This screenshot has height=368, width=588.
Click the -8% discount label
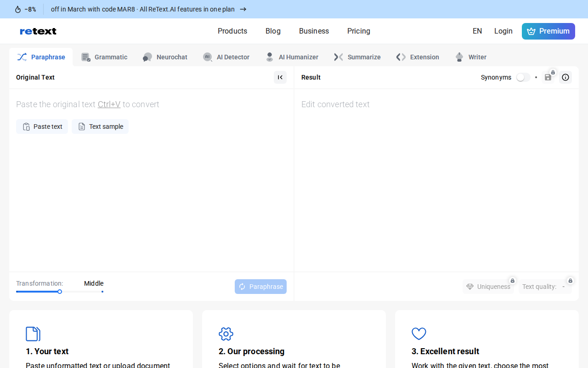[x=30, y=9]
